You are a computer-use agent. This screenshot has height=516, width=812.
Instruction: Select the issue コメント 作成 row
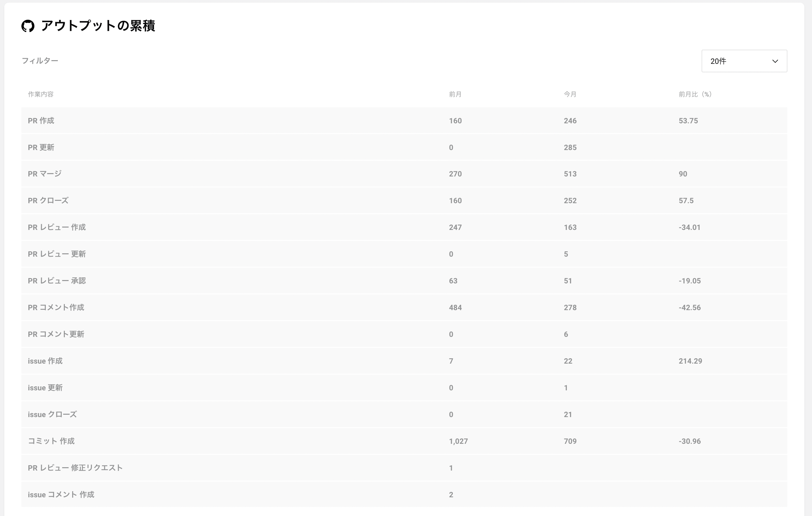click(404, 494)
